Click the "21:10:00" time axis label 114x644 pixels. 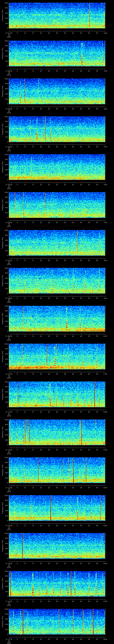pyautogui.click(x=9, y=374)
